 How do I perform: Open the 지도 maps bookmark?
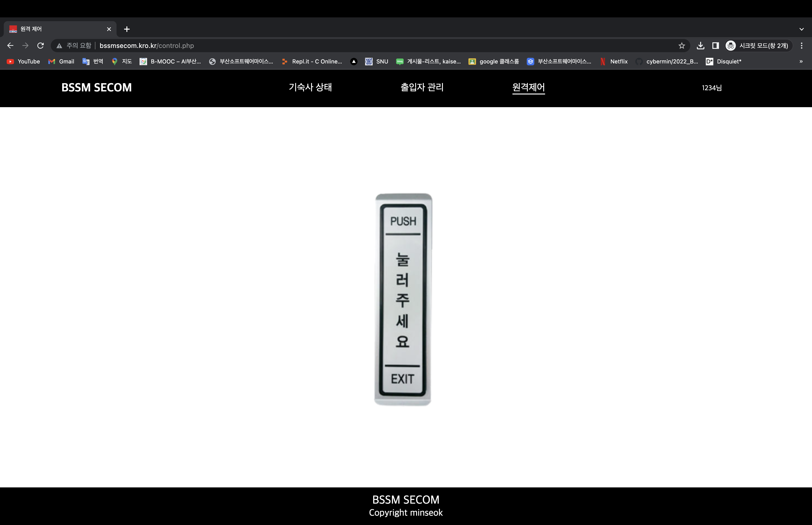click(122, 62)
